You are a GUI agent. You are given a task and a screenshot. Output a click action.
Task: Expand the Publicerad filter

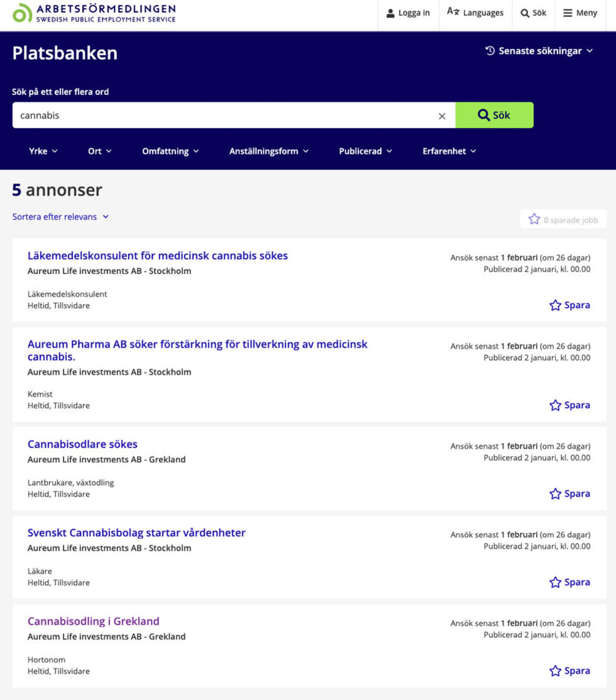(x=365, y=151)
